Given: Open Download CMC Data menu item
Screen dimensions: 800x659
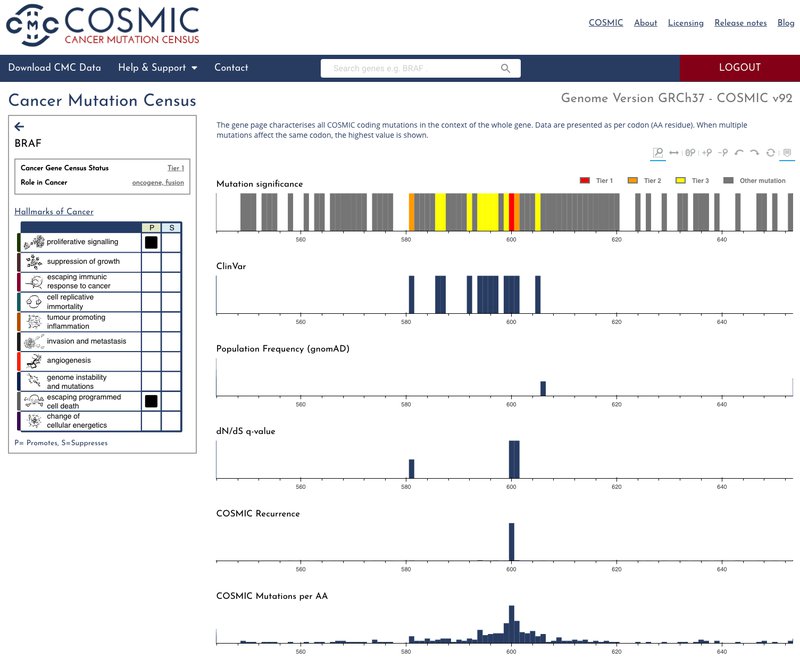Looking at the screenshot, I should click(x=55, y=68).
